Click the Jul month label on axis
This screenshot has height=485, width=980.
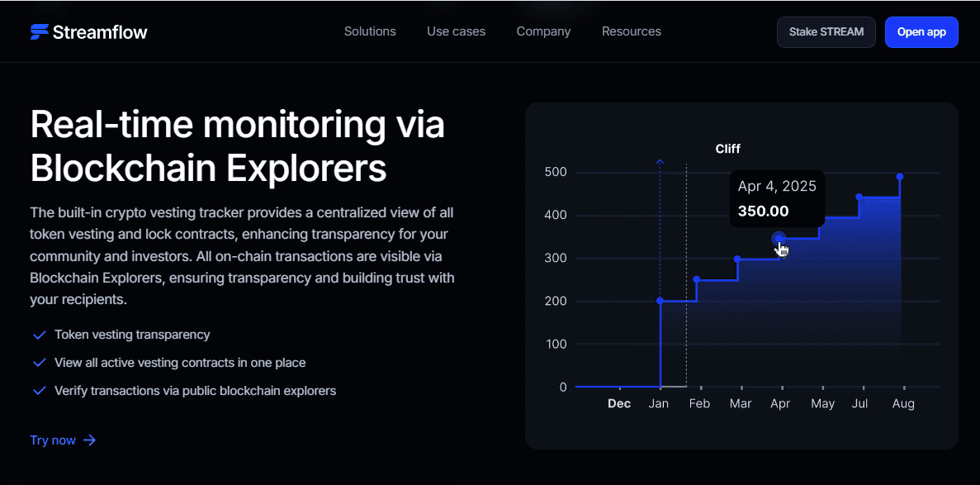coord(860,404)
